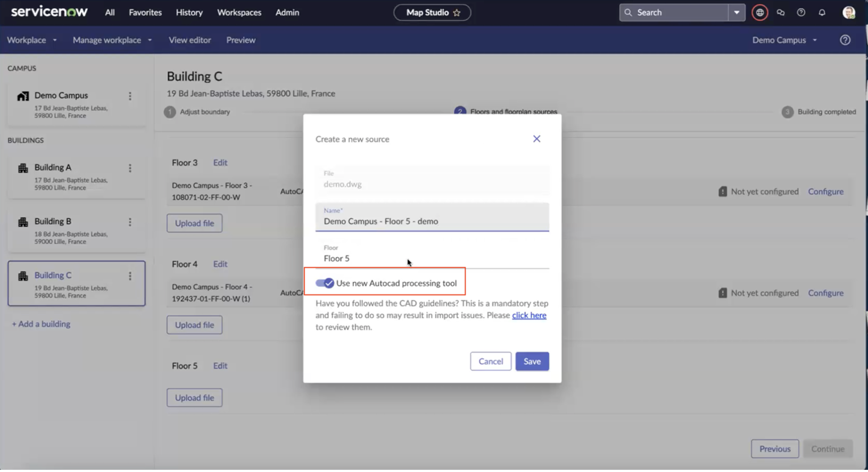
Task: Open the Favorites menu
Action: (x=145, y=12)
